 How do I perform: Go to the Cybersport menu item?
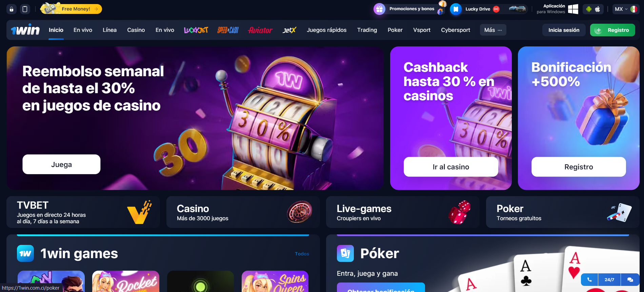(455, 30)
